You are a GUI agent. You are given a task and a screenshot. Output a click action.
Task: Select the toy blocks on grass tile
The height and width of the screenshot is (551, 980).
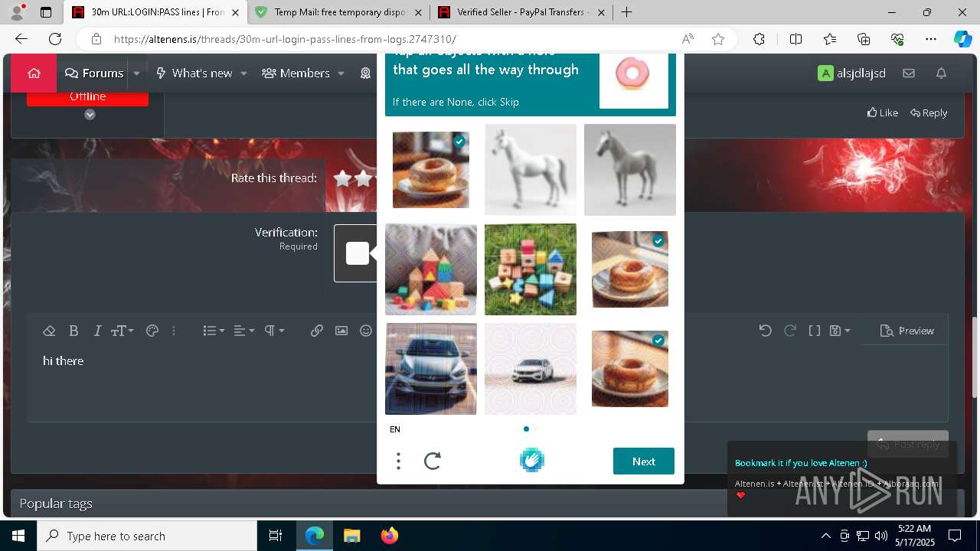coord(531,269)
